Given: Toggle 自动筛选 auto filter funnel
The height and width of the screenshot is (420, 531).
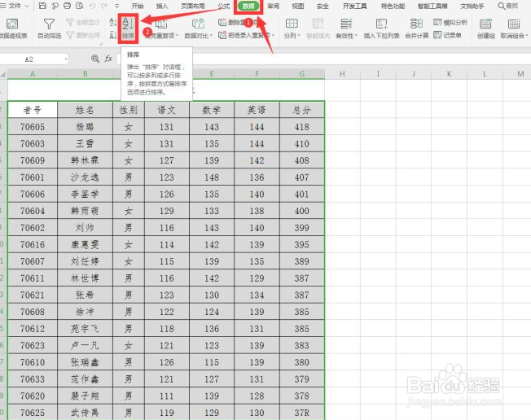Looking at the screenshot, I should point(49,28).
